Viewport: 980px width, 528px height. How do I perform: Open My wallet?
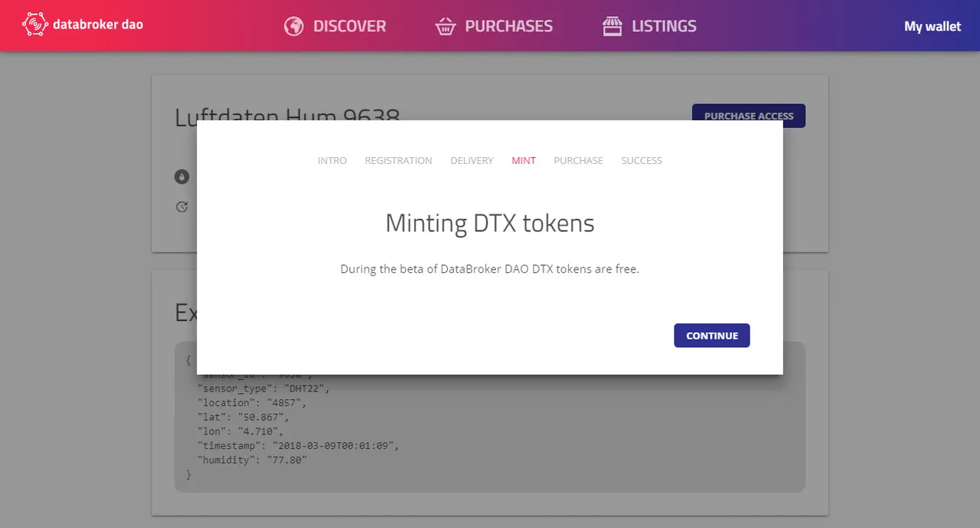point(933,26)
